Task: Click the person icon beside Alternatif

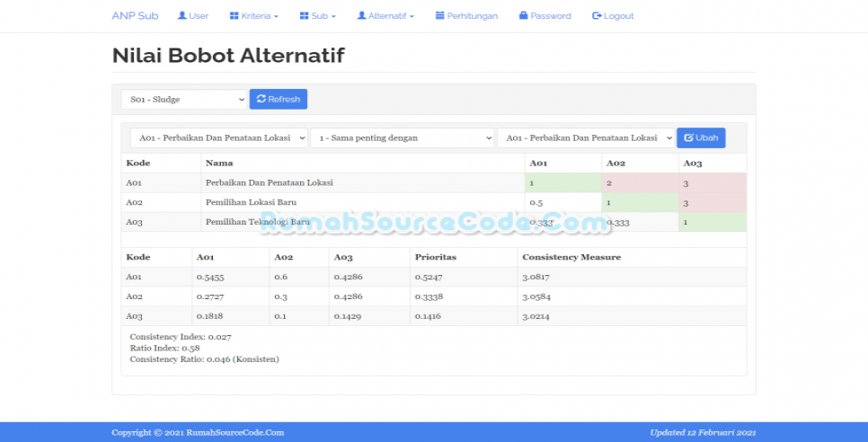Action: (361, 15)
